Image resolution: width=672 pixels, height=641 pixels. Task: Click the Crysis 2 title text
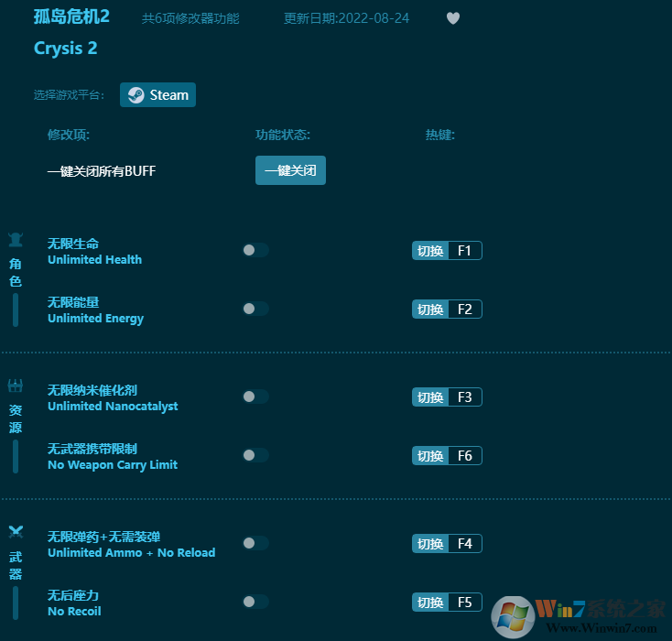pyautogui.click(x=66, y=49)
